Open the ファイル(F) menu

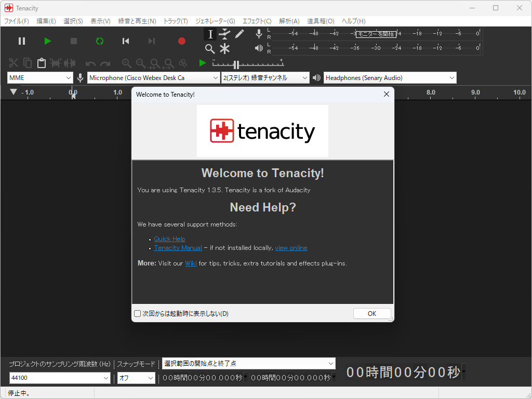[16, 21]
